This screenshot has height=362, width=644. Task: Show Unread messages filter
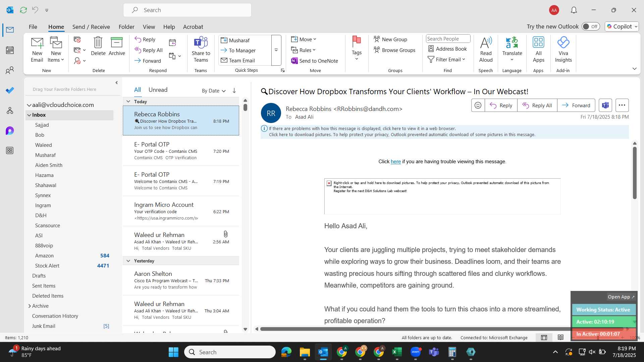click(x=158, y=90)
